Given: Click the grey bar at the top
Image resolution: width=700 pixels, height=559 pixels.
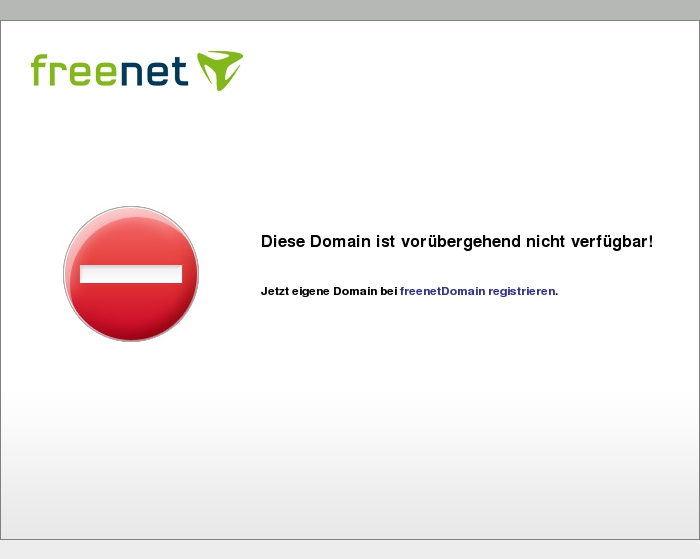Looking at the screenshot, I should point(350,10).
